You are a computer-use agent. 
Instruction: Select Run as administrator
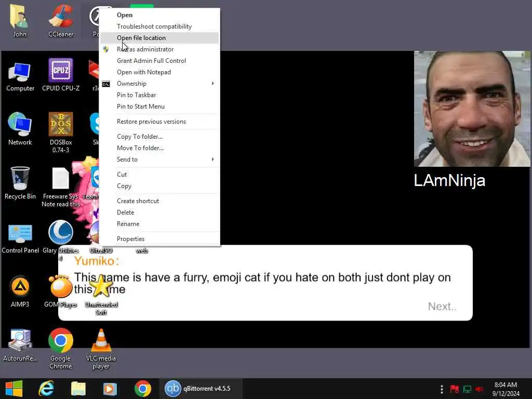(x=159, y=49)
